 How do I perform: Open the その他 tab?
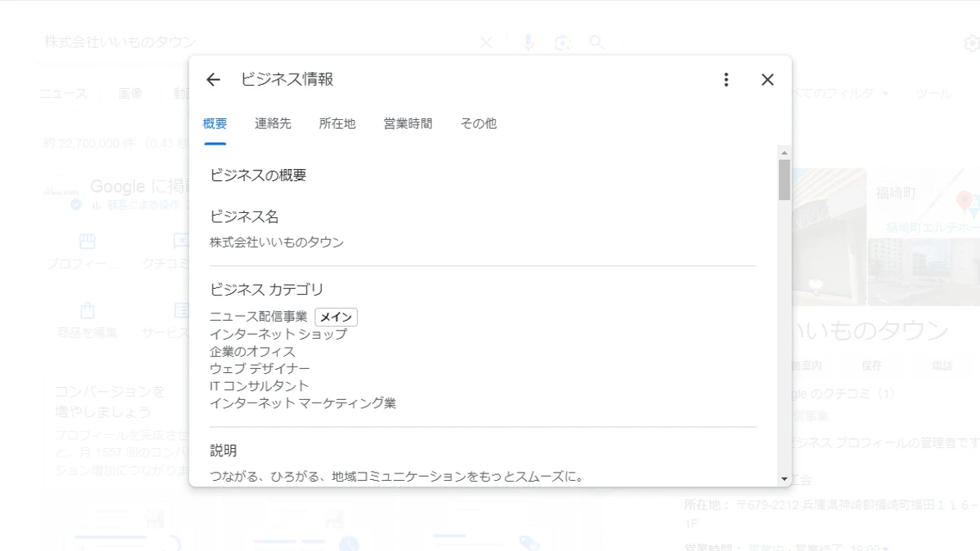(x=479, y=123)
